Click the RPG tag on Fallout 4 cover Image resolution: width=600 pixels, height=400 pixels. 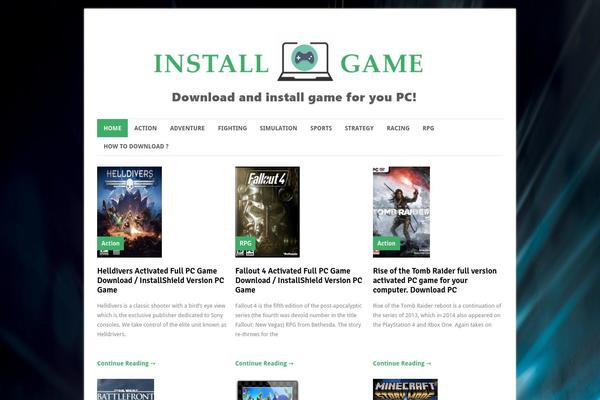(x=245, y=243)
